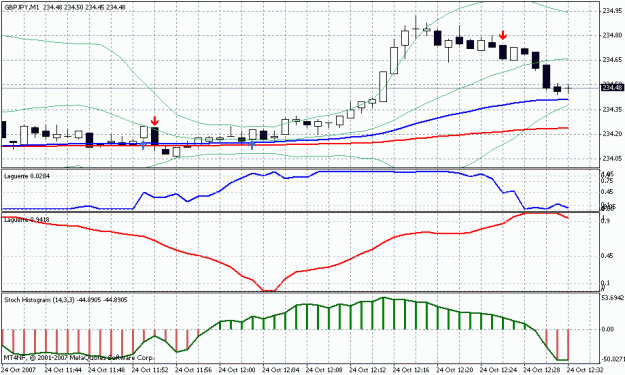
Task: Select blue buy arrow near 12:01 candle
Action: [x=252, y=145]
